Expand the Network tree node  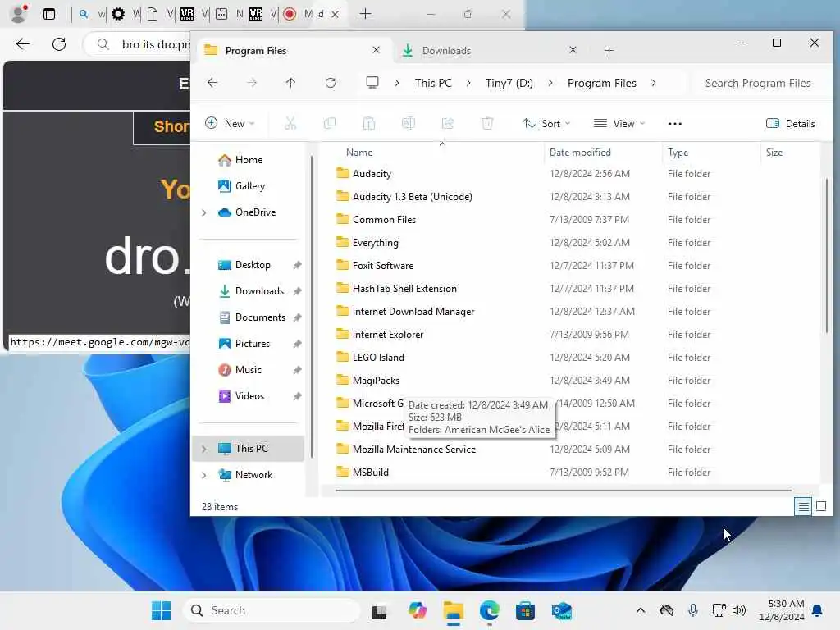point(204,475)
